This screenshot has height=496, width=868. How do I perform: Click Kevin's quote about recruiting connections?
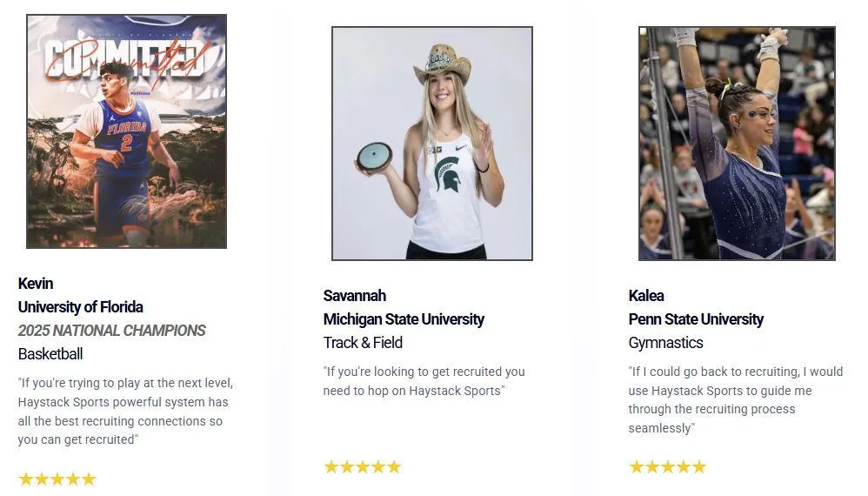point(125,411)
